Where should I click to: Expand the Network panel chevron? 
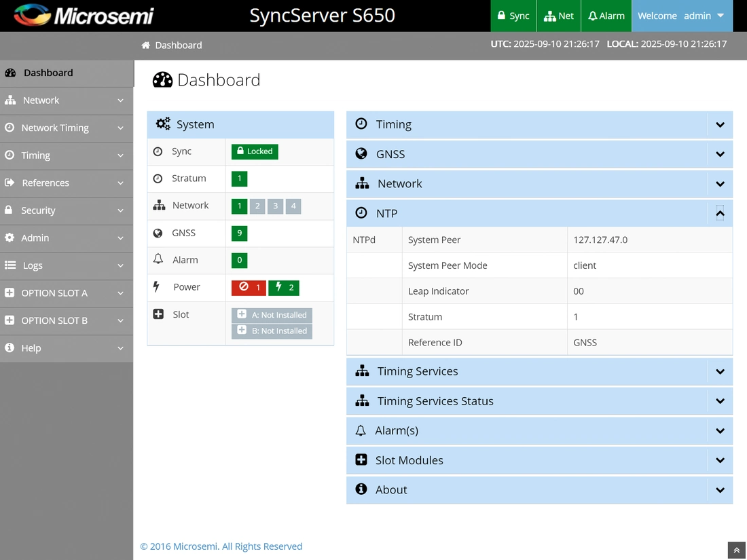pos(721,184)
